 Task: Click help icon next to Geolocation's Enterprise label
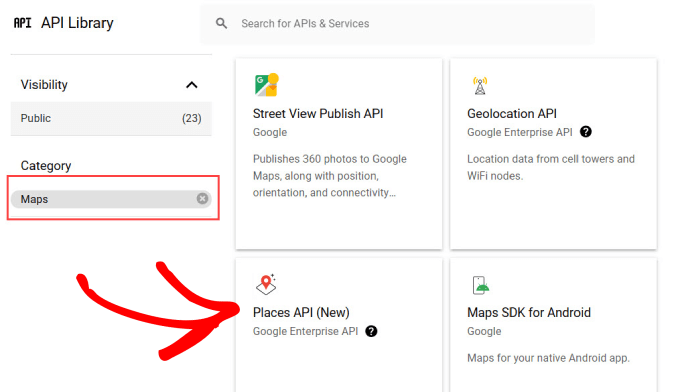585,132
